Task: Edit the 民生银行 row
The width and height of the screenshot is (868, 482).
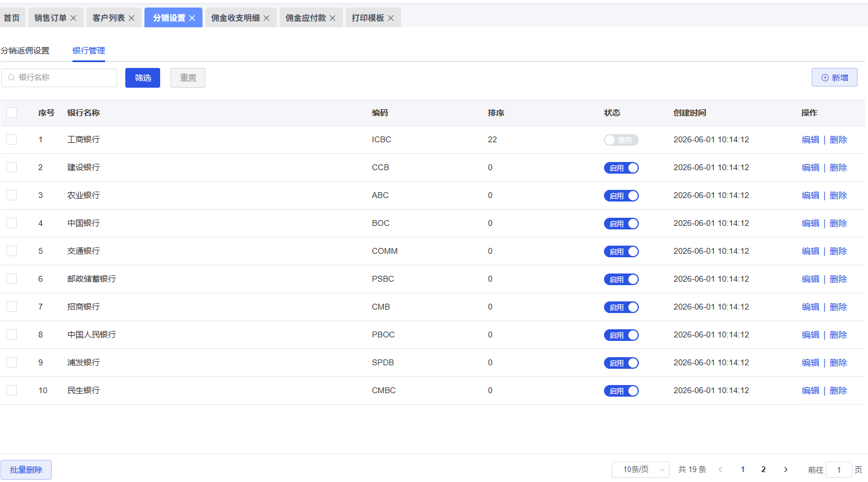Action: pos(811,390)
